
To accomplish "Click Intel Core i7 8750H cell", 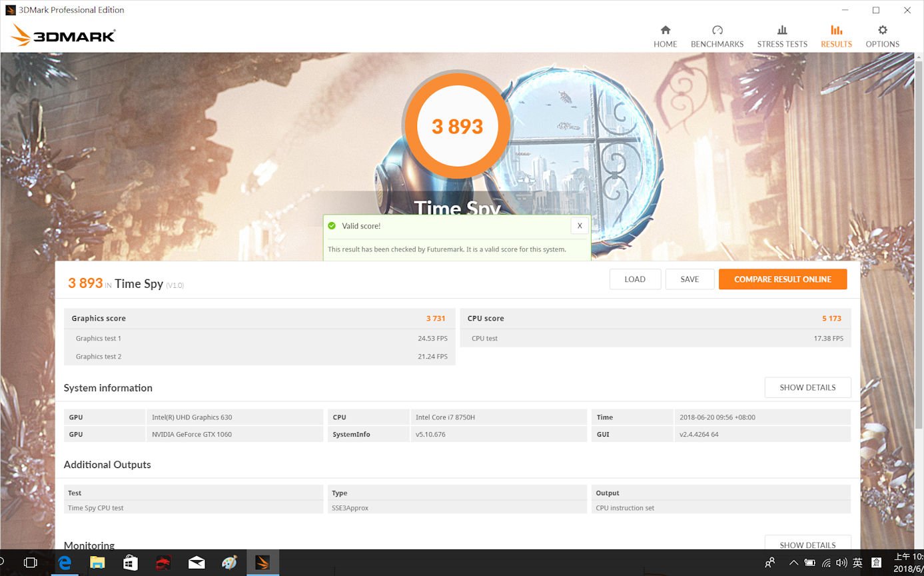I will [498, 417].
